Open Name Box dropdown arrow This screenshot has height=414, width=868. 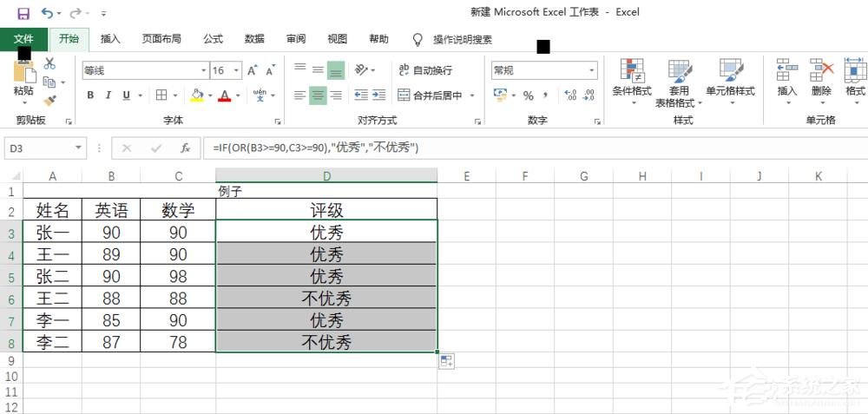coord(79,148)
